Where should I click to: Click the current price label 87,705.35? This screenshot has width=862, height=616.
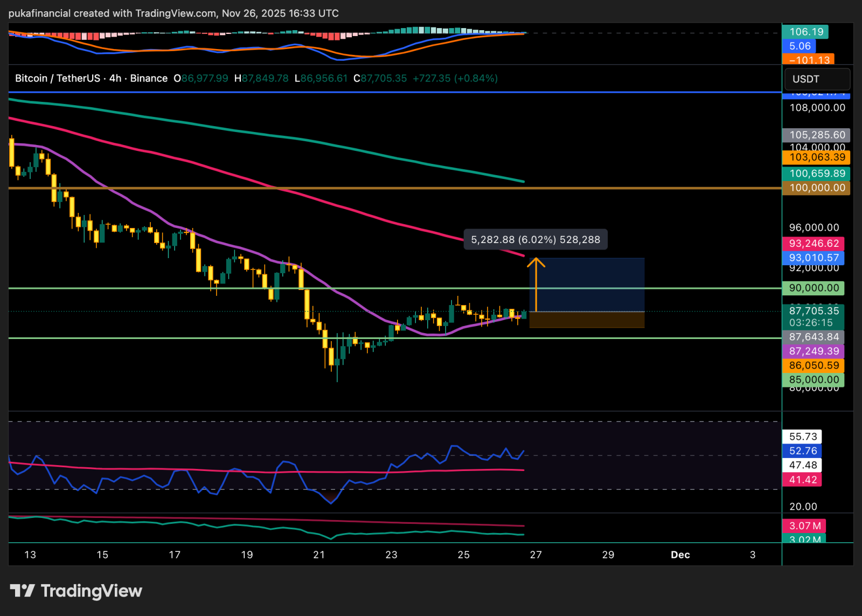[x=814, y=311]
